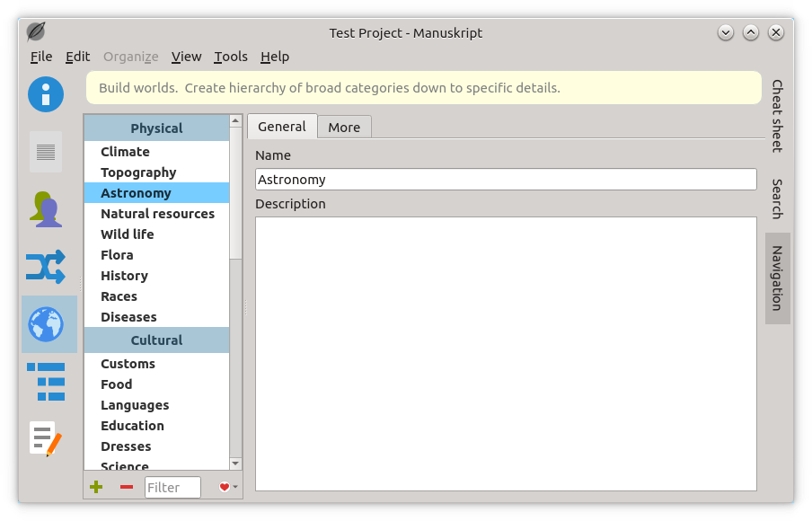This screenshot has height=521, width=812.
Task: Open the Outline list icon
Action: click(x=46, y=382)
